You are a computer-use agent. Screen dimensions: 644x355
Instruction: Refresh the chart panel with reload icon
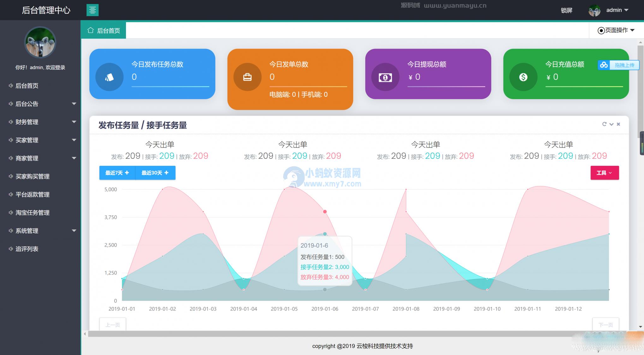pos(604,124)
